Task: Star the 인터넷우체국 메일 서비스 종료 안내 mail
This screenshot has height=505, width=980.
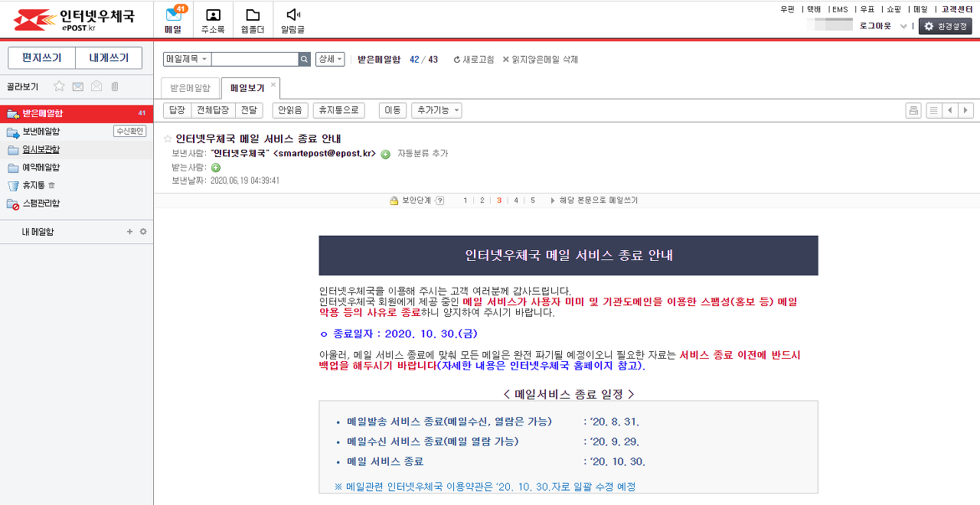Action: tap(168, 139)
